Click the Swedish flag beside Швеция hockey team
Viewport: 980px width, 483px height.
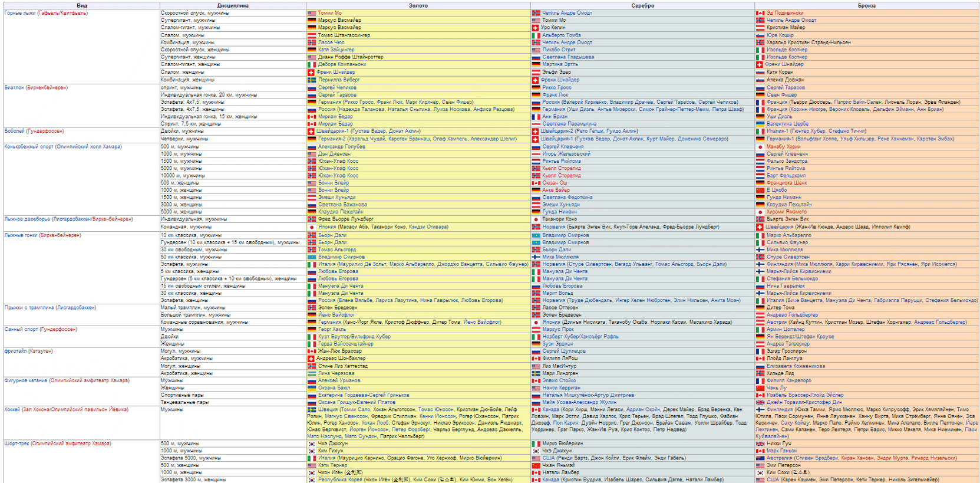[x=312, y=409]
